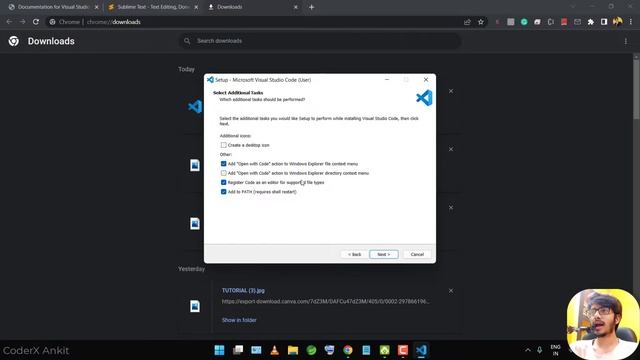Click the Back button in Setup
The width and height of the screenshot is (640, 360).
point(354,254)
